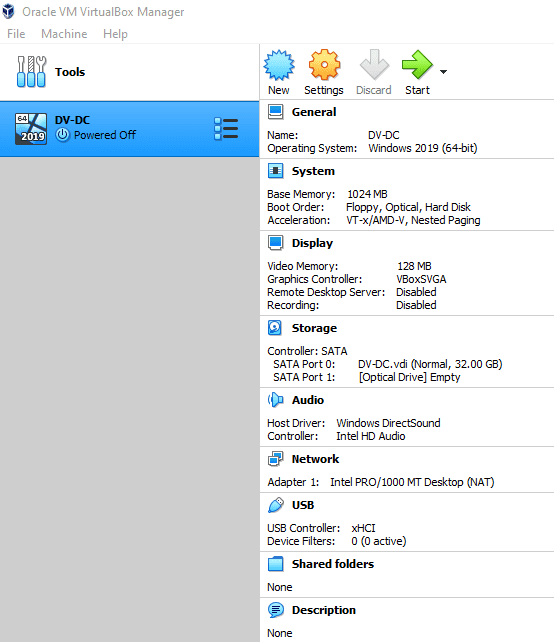Click the New virtual machine icon
Viewport: 554px width, 642px height.
(x=279, y=65)
